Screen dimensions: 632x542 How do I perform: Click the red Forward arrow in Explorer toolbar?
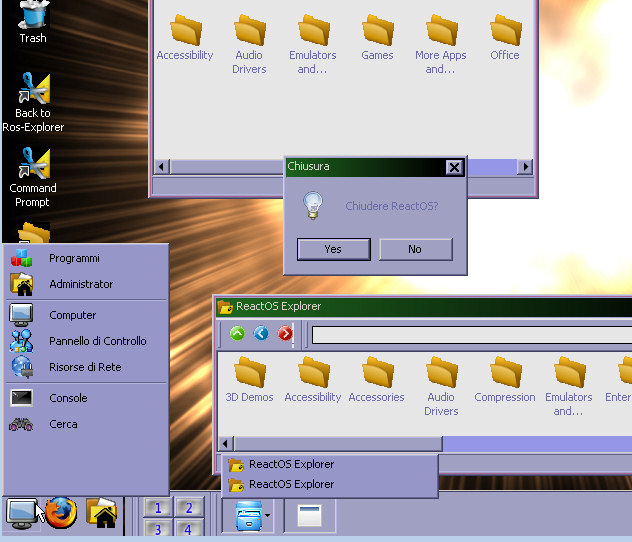[x=285, y=334]
